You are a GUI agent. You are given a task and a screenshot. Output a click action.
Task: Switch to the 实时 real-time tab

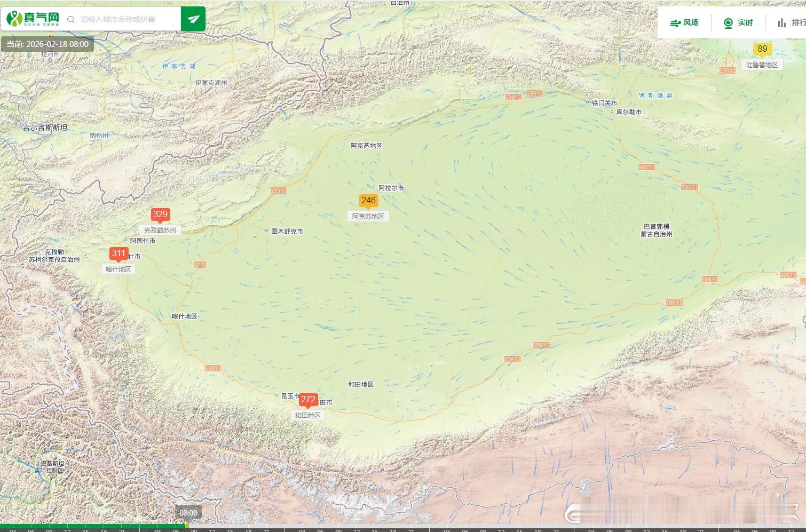point(738,22)
